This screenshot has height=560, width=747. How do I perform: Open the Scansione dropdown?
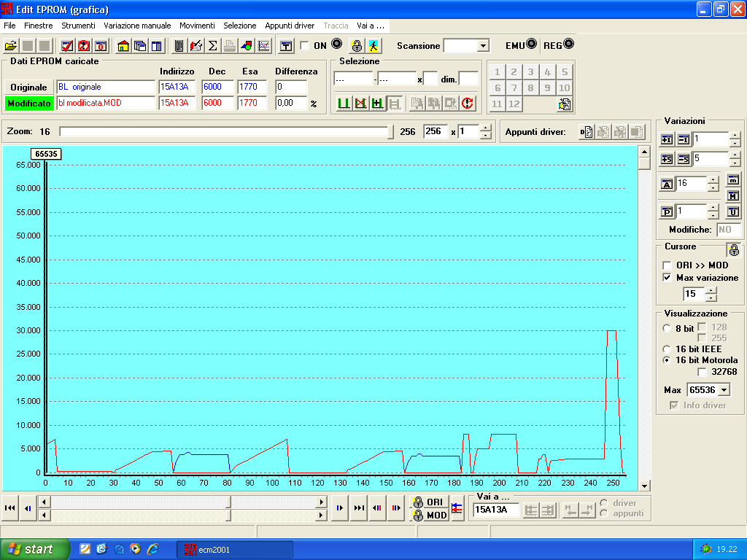click(x=483, y=46)
